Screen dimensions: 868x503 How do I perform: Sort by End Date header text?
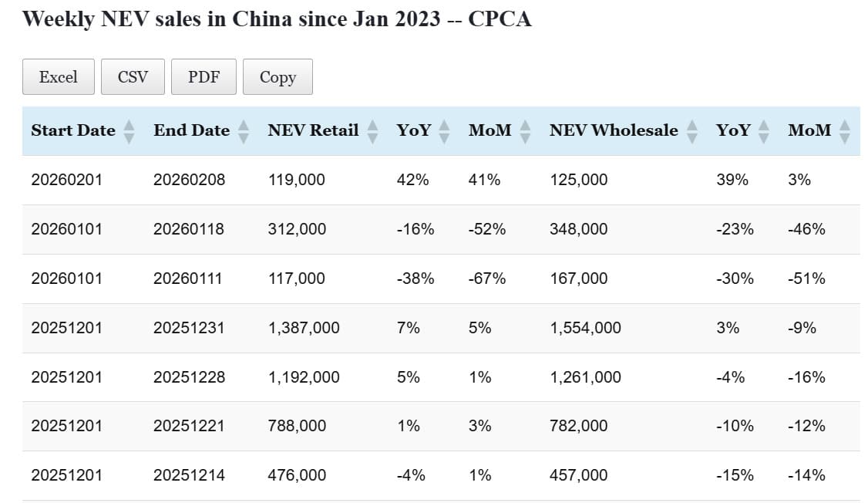pyautogui.click(x=191, y=130)
